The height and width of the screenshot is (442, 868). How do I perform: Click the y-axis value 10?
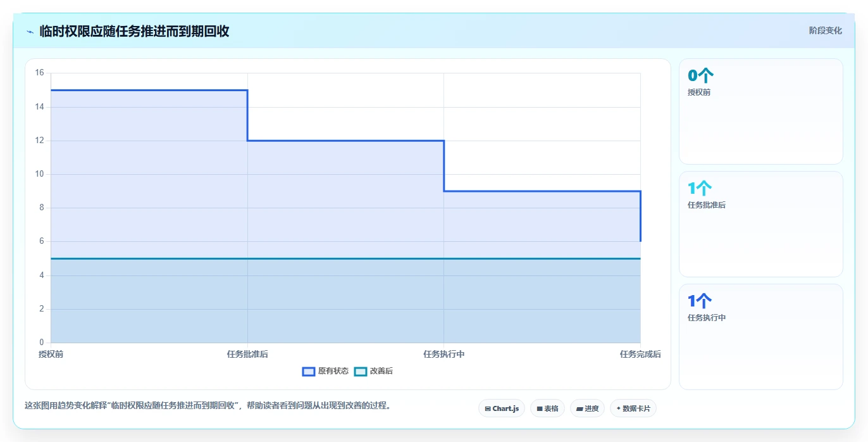click(39, 174)
